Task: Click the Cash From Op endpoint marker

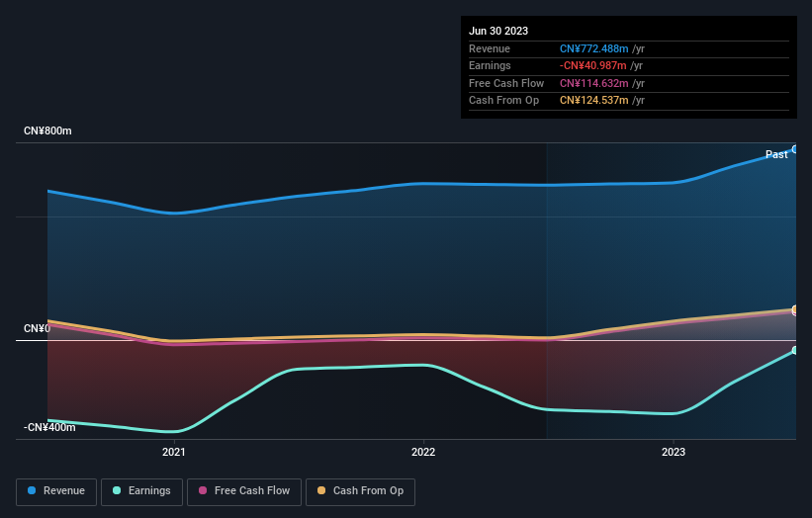Action: (x=795, y=309)
